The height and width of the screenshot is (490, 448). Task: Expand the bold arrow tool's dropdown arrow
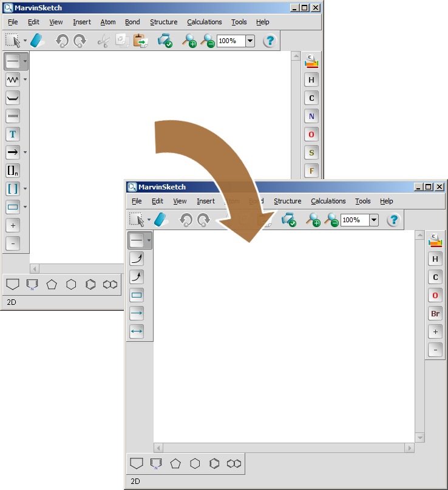point(25,152)
